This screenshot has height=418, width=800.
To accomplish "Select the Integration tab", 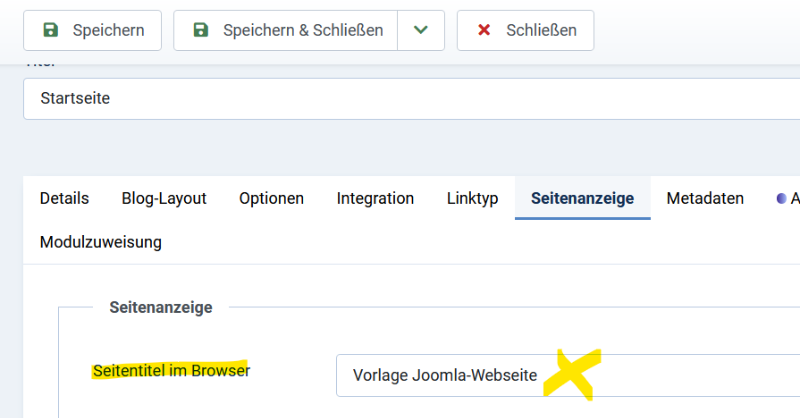I will point(375,198).
